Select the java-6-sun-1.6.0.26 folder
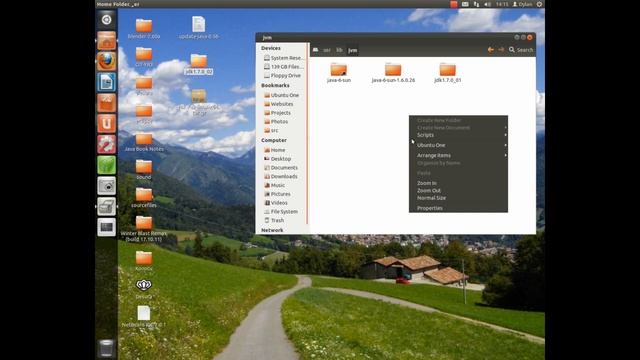 click(393, 73)
